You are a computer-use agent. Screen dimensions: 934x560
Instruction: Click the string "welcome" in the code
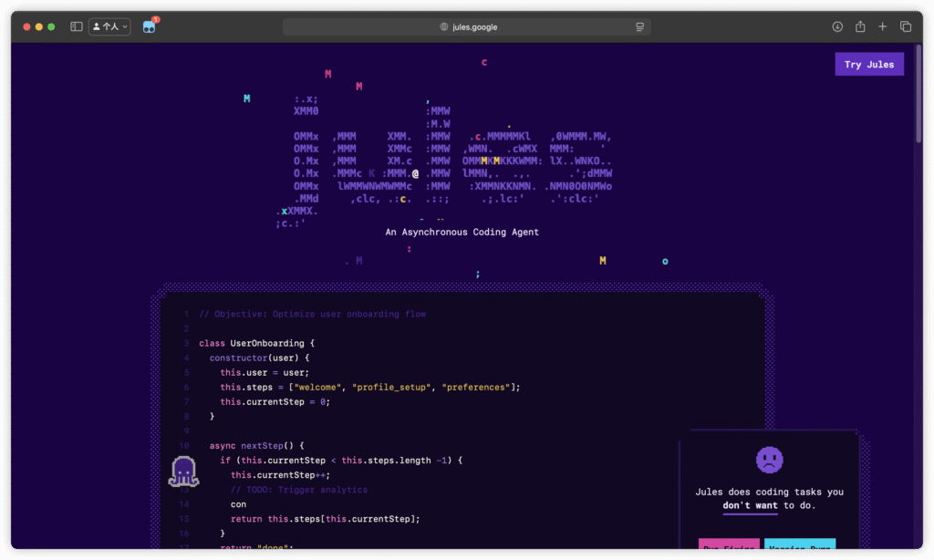317,388
